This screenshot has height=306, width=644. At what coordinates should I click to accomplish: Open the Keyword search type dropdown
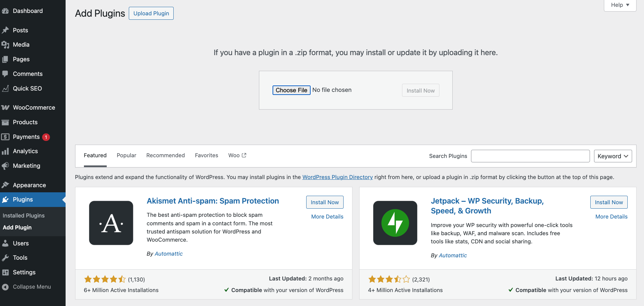613,156
